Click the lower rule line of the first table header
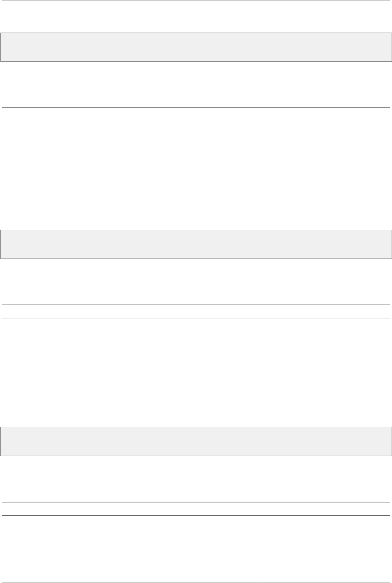Image resolution: width=392 pixels, height=583 pixels. click(196, 121)
